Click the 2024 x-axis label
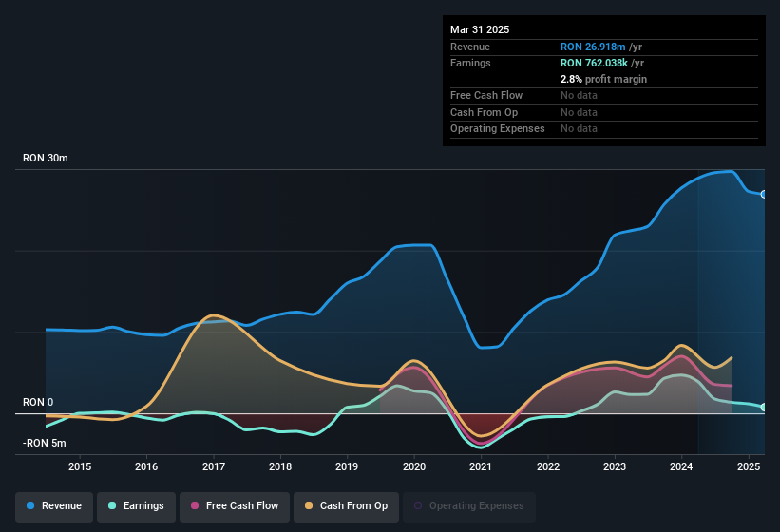Image resolution: width=780 pixels, height=532 pixels. (681, 466)
